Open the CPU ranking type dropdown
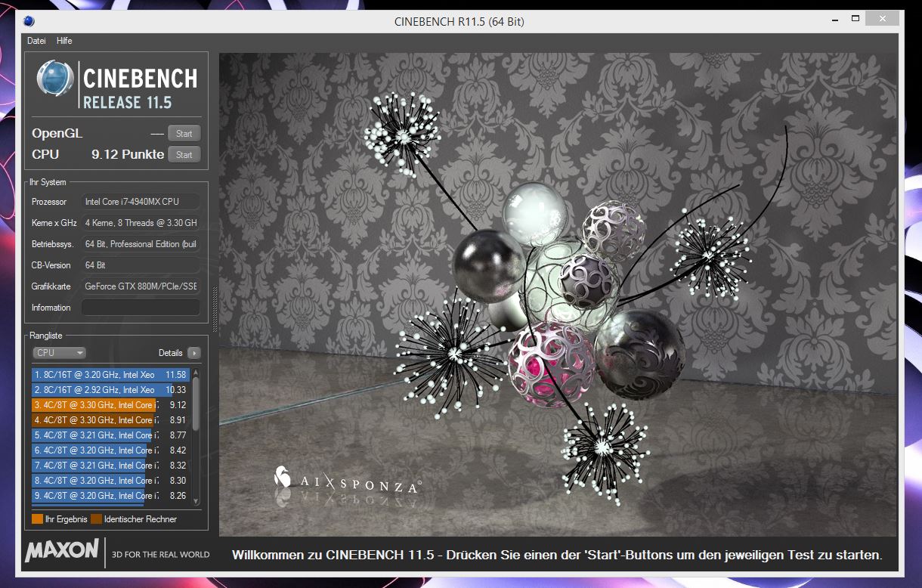Screen dimensions: 922x588 tap(59, 353)
